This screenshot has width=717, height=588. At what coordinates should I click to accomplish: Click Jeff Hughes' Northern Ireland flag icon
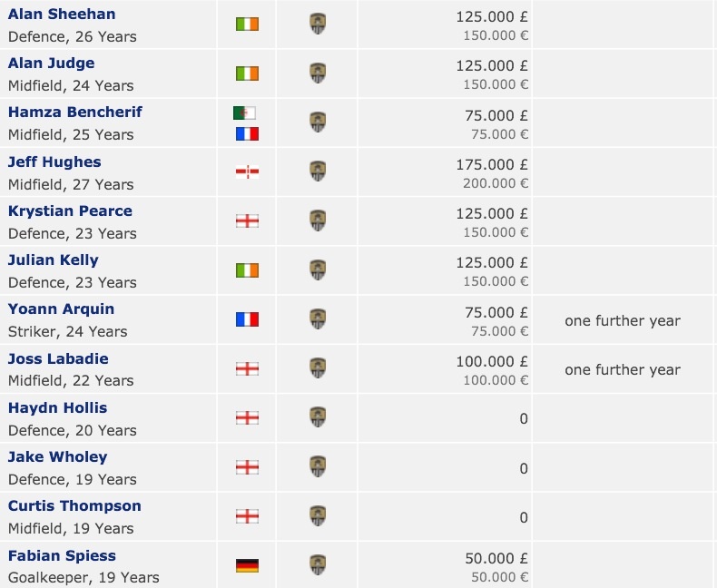pos(247,171)
